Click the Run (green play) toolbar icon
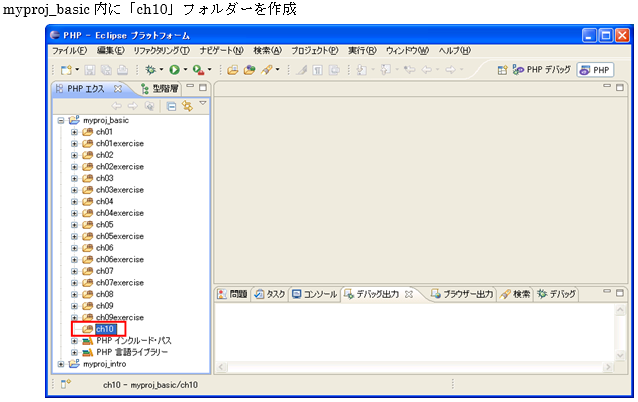 point(173,70)
